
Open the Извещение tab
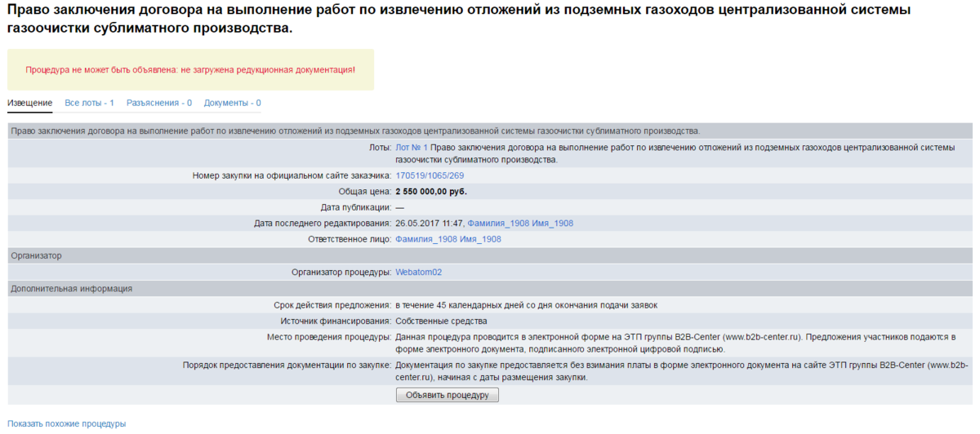(29, 103)
